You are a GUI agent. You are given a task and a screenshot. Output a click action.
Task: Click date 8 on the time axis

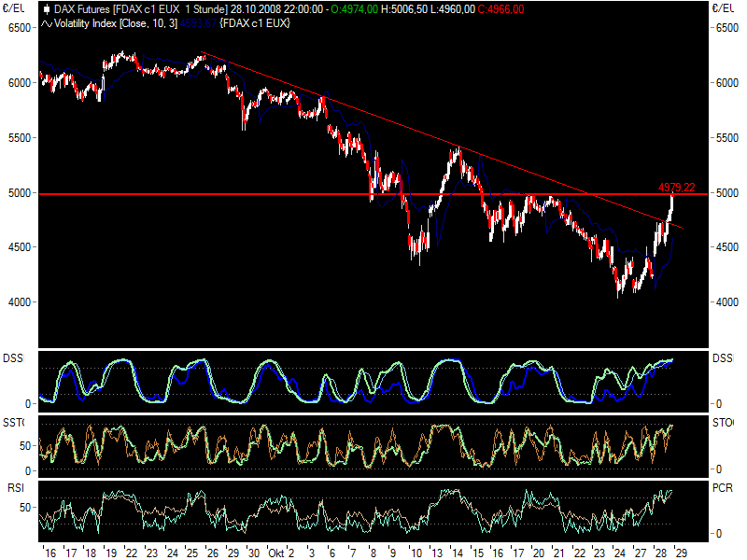(x=373, y=553)
